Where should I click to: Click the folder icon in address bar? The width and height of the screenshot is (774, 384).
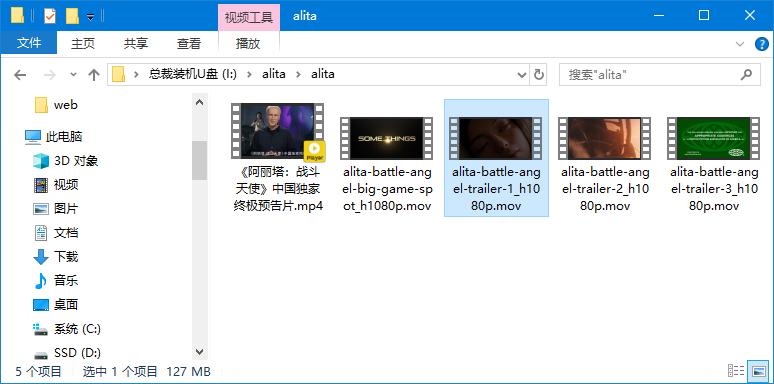tap(118, 75)
